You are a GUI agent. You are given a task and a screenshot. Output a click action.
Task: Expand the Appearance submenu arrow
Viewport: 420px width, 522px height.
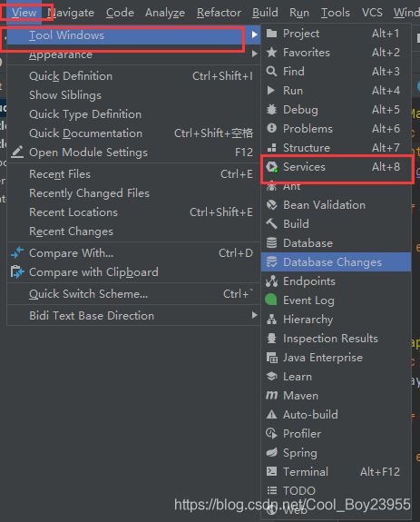(x=254, y=54)
